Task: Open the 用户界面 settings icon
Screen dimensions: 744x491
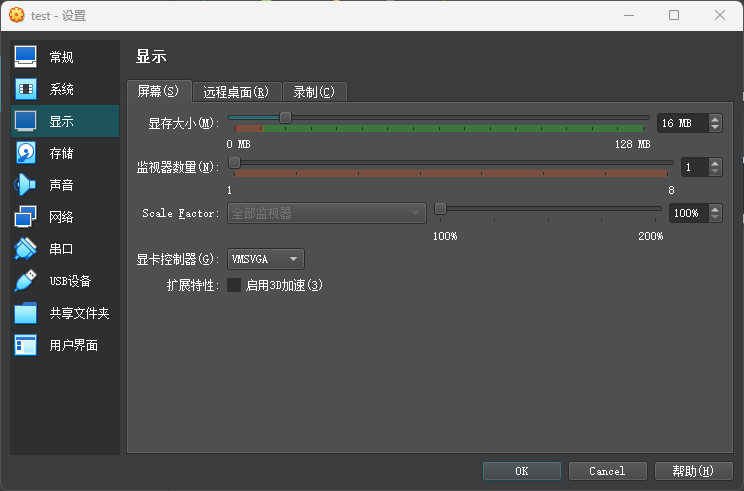Action: [x=25, y=345]
